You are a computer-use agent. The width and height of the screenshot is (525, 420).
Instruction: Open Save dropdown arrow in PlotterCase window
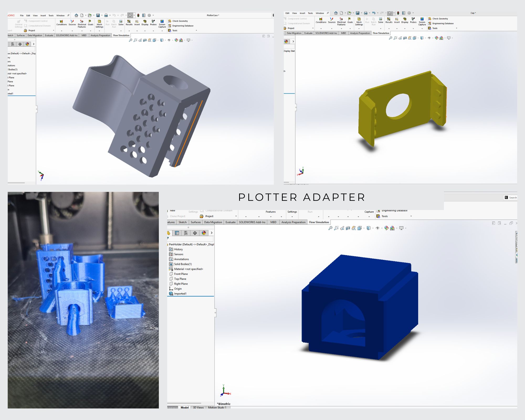tap(102, 15)
